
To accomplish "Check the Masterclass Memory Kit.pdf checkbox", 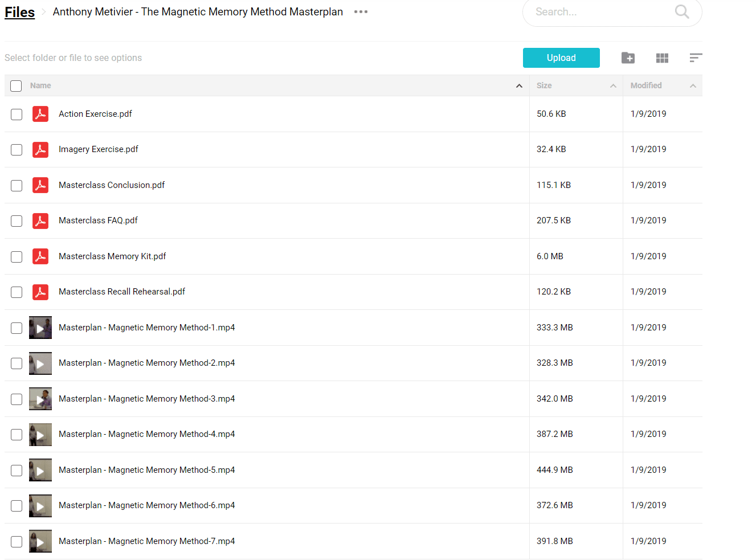I will coord(17,257).
